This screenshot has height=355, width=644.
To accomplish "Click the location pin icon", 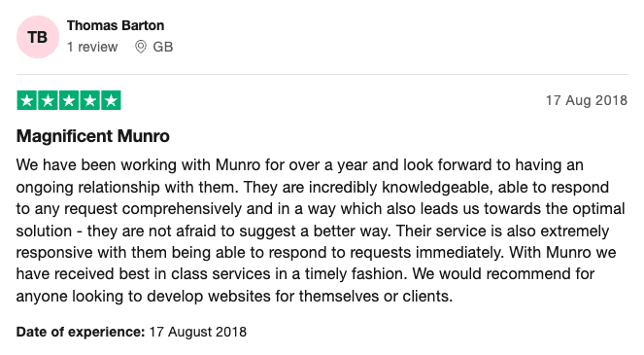I will click(x=141, y=47).
